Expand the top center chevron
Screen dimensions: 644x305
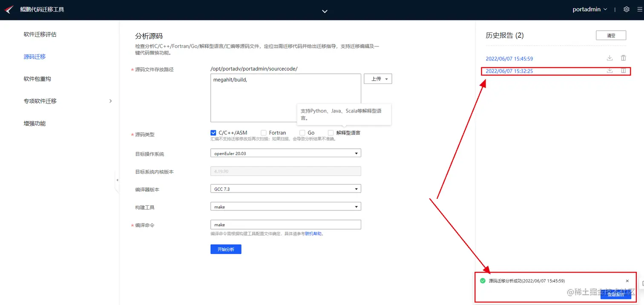[x=325, y=11]
